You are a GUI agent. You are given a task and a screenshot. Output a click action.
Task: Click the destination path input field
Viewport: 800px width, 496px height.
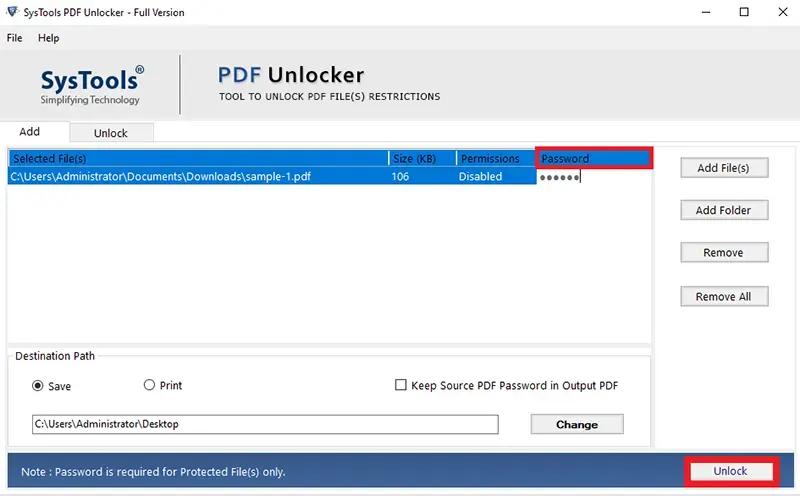[265, 424]
